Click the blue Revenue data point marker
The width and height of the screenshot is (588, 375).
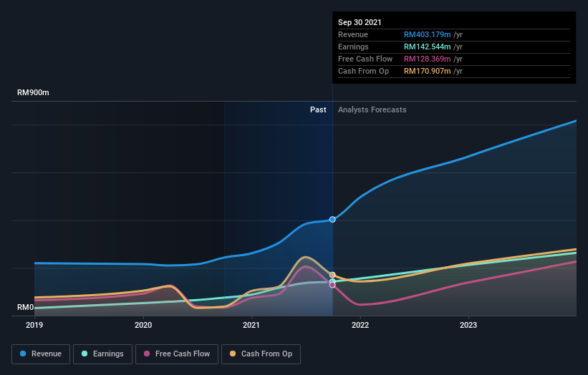click(332, 219)
